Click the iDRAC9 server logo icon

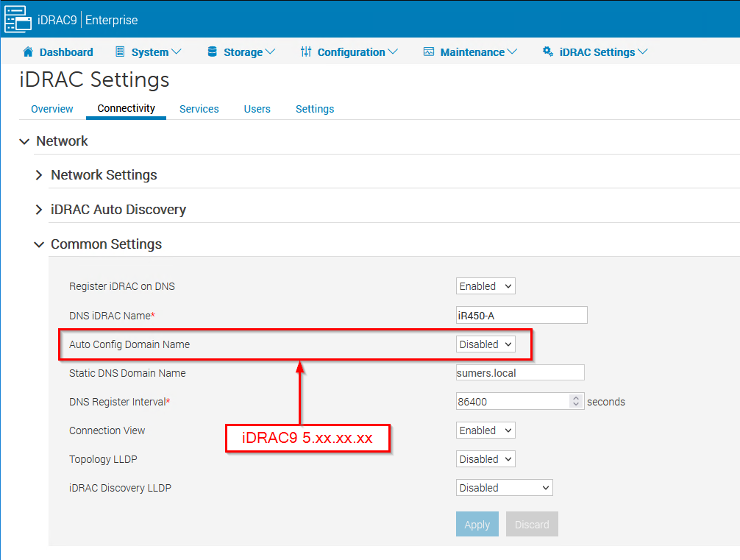(18, 19)
